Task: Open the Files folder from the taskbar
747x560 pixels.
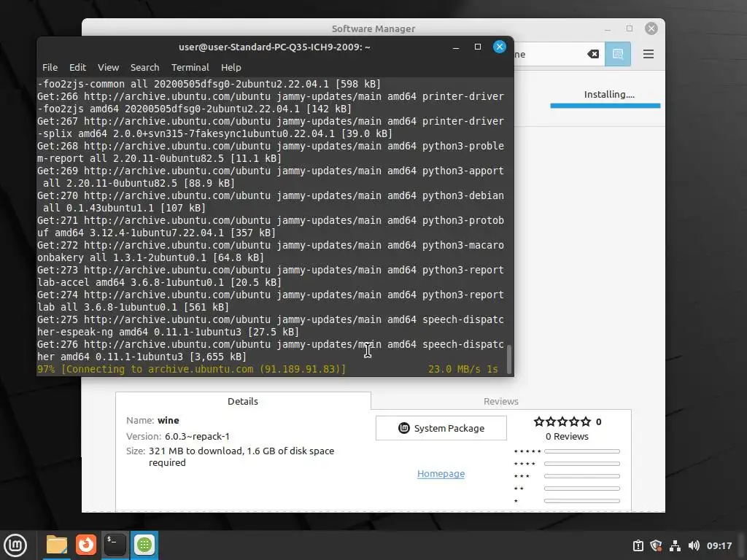Action: [57, 545]
